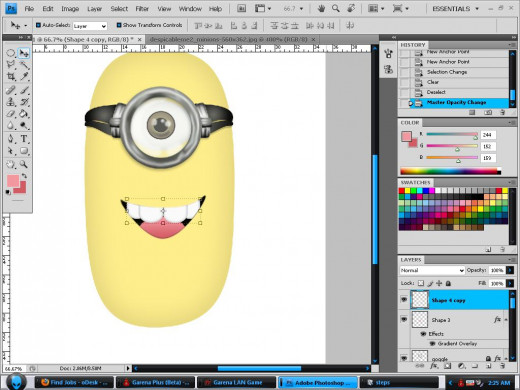Select the Burn tool
The height and width of the screenshot is (390, 520).
[x=24, y=125]
